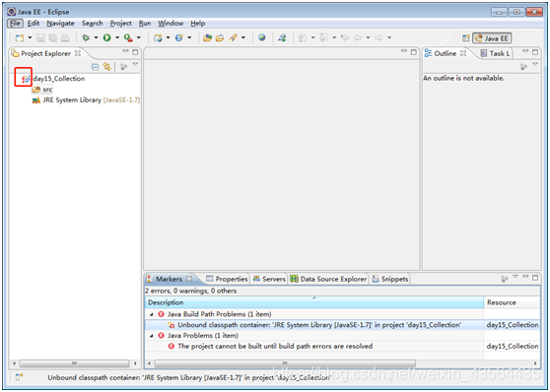Switch to the Snippets tab
The height and width of the screenshot is (392, 550).
coord(390,279)
